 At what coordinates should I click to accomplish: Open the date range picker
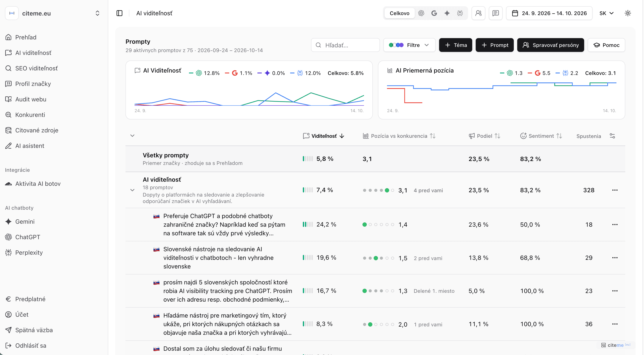click(x=549, y=13)
